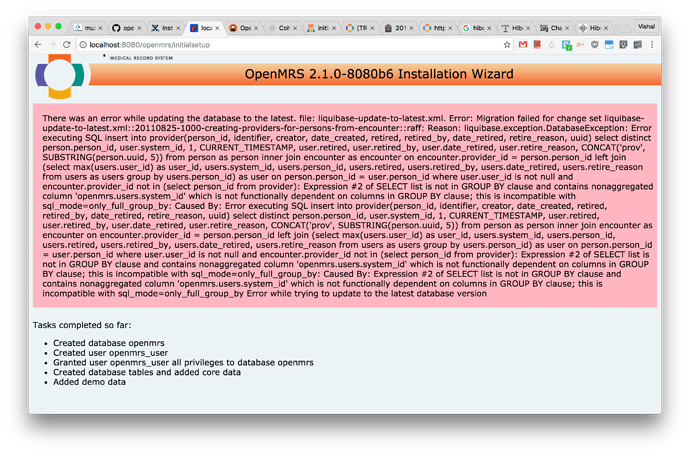Open the Vishal profile button
690x455 pixels.
click(646, 26)
